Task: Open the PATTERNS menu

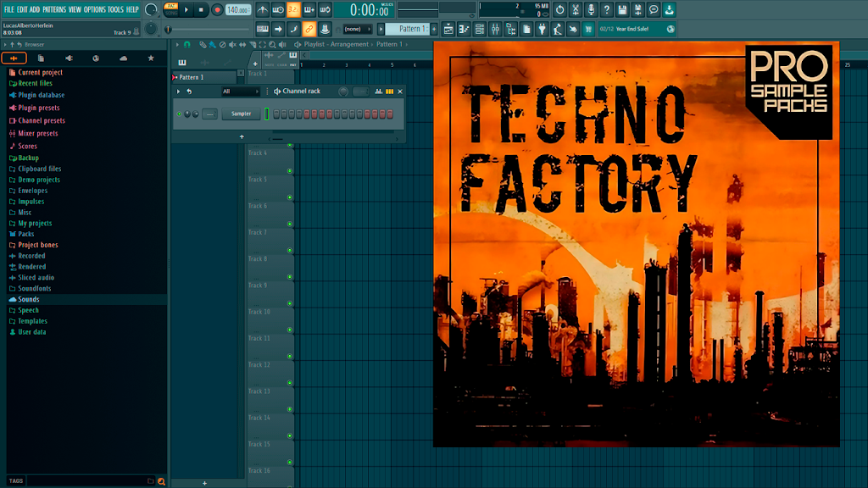Action: (54, 9)
